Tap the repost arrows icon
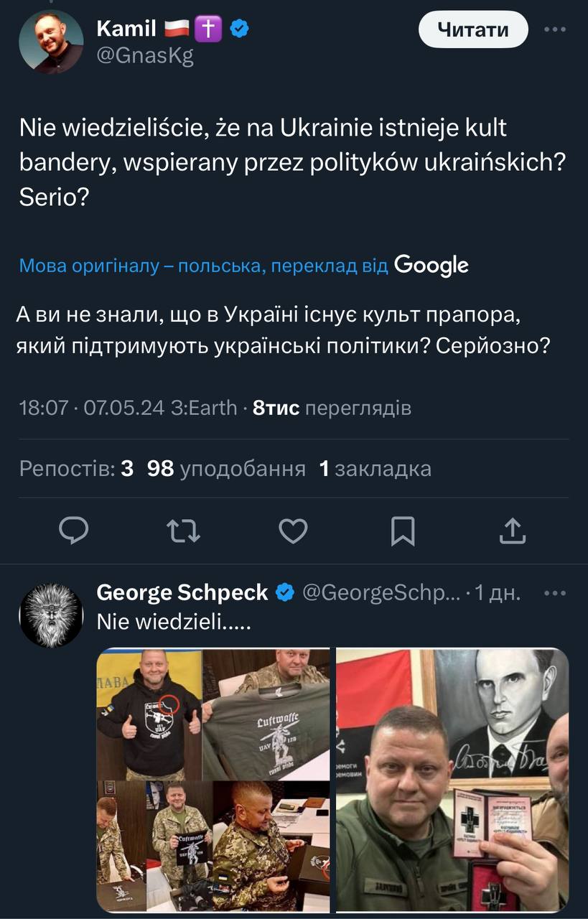Screen dimensions: 588x919 (183, 531)
